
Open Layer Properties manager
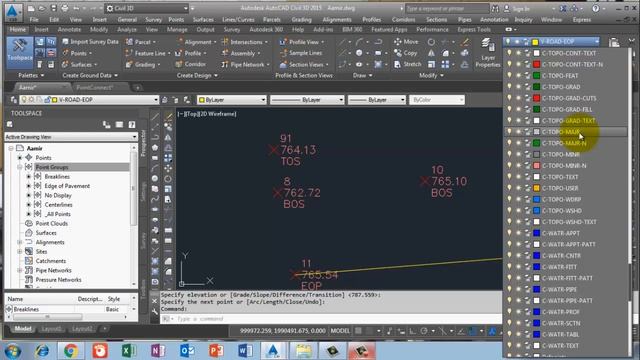(487, 52)
